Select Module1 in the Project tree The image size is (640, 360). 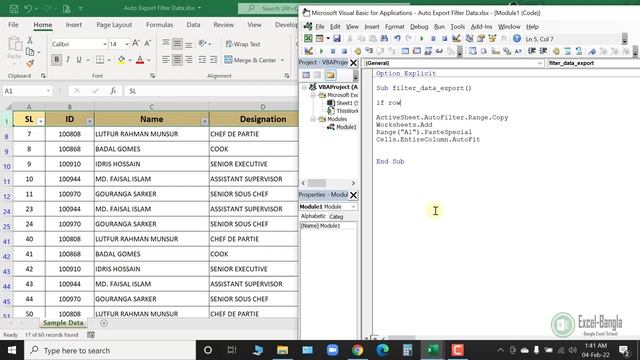pyautogui.click(x=346, y=127)
